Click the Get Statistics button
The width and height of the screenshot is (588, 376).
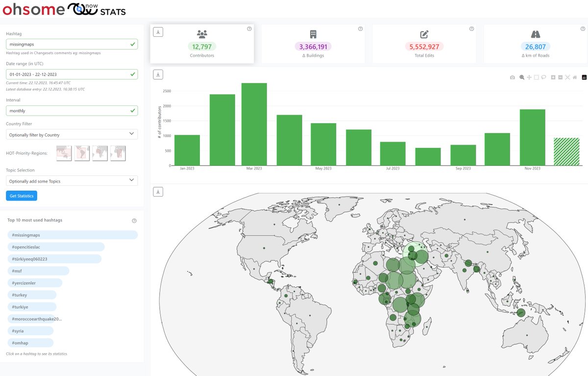tap(22, 196)
